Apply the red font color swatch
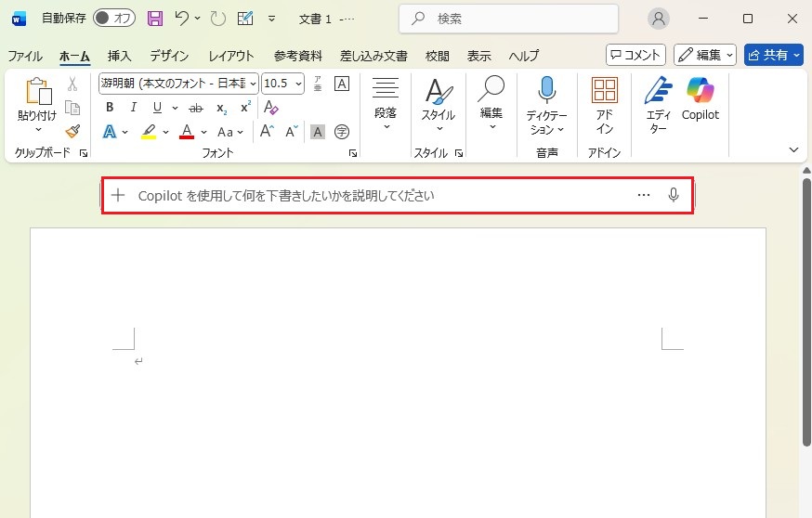Image resolution: width=812 pixels, height=518 pixels. (186, 132)
